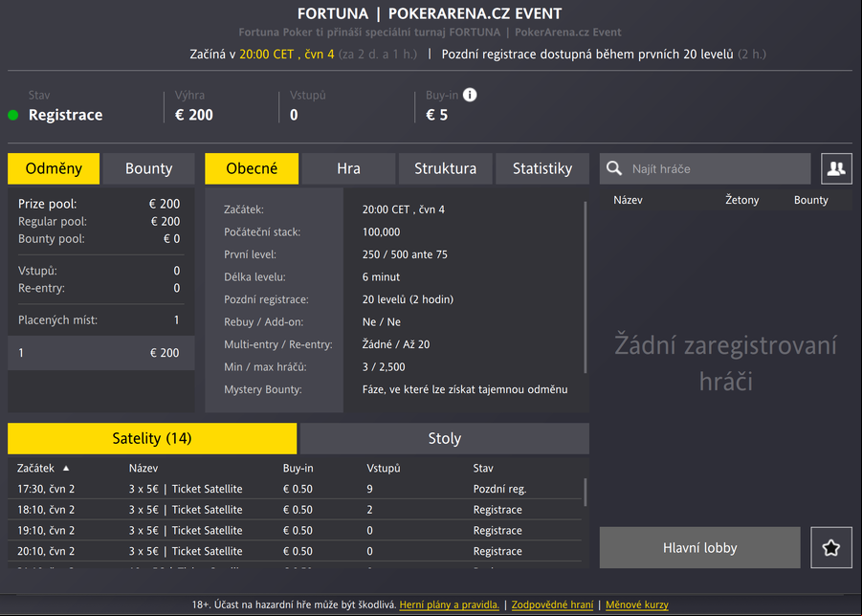Sort players by Název column header
862x616 pixels.
pyautogui.click(x=628, y=200)
